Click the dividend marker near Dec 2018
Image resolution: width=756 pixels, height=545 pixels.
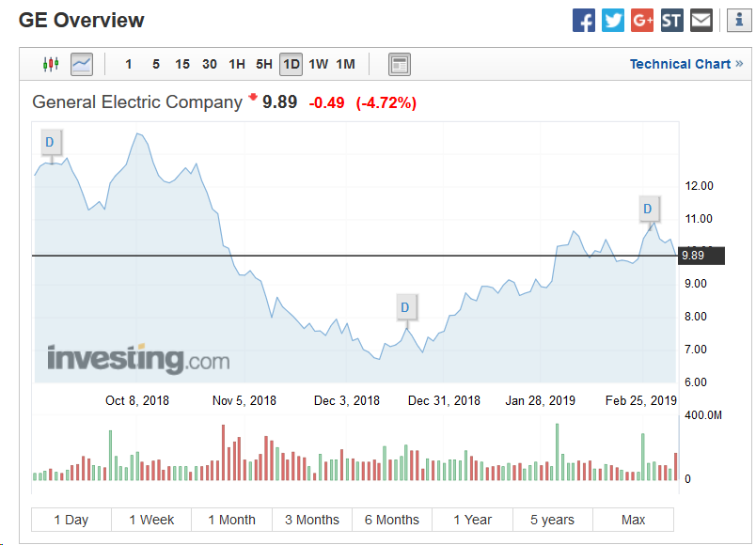click(x=405, y=307)
